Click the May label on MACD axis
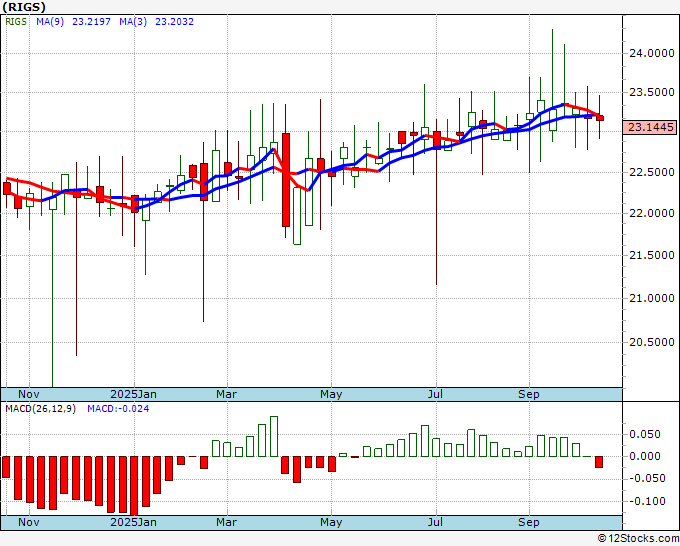This screenshot has height=546, width=680. tap(331, 522)
